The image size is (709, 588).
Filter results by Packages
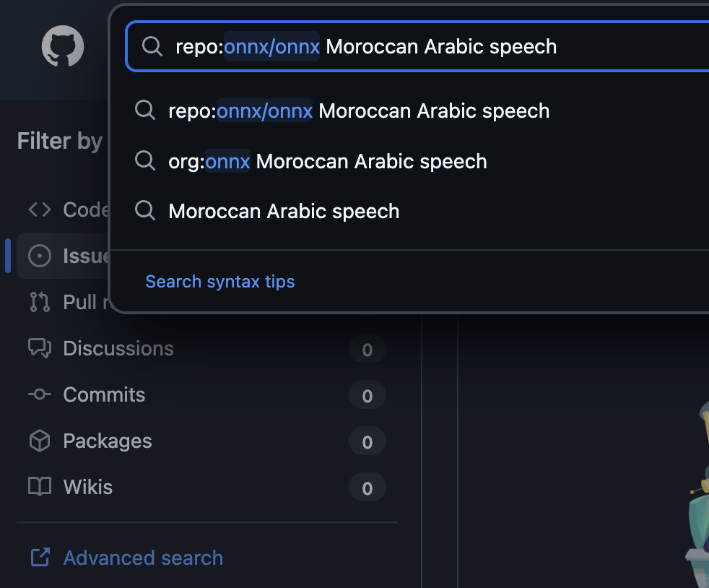pos(108,441)
